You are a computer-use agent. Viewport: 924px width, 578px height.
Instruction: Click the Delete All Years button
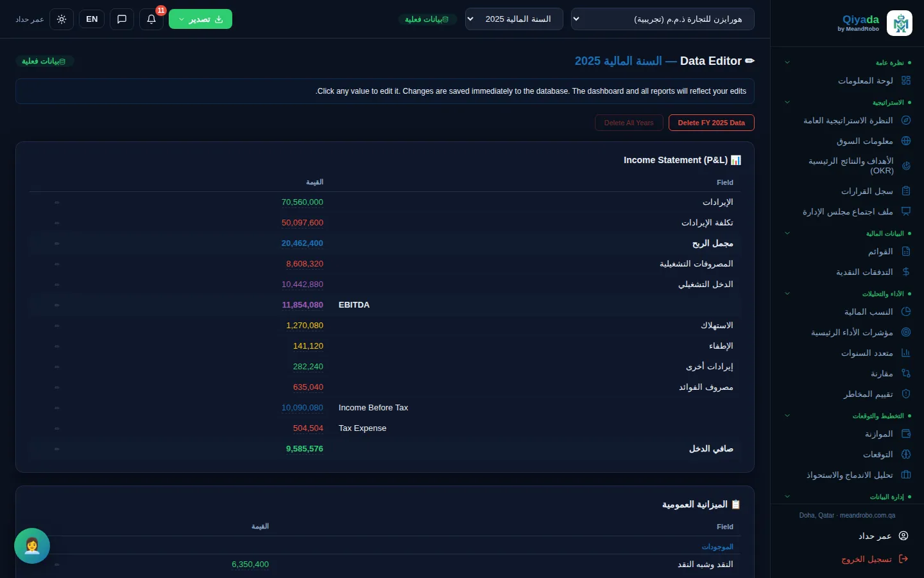629,123
